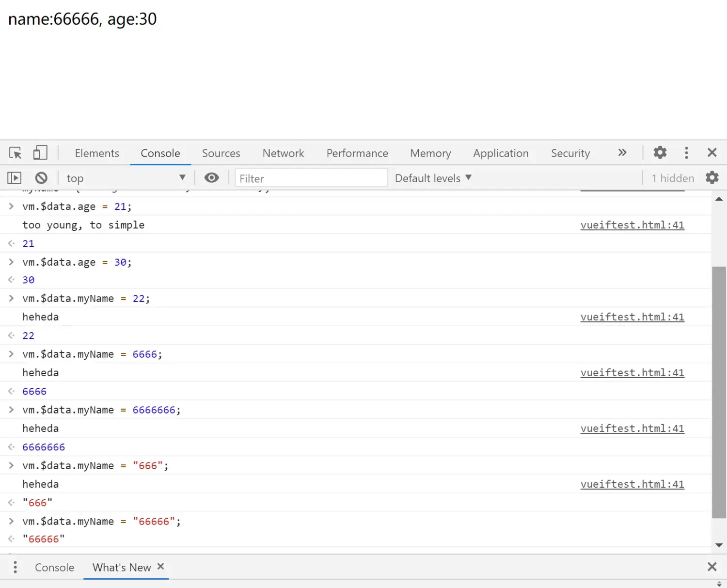Toggle the device toolbar icon
727x588 pixels.
(40, 153)
